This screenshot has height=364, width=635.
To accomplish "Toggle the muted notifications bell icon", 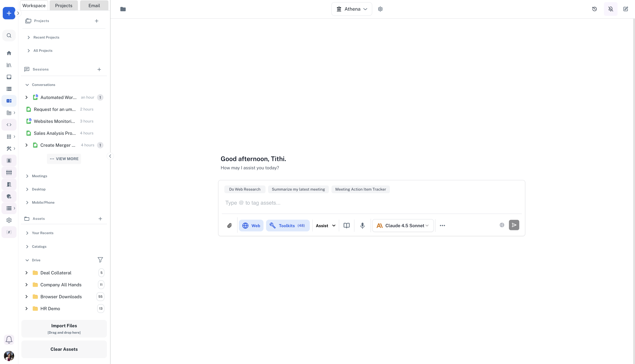I will point(611,9).
